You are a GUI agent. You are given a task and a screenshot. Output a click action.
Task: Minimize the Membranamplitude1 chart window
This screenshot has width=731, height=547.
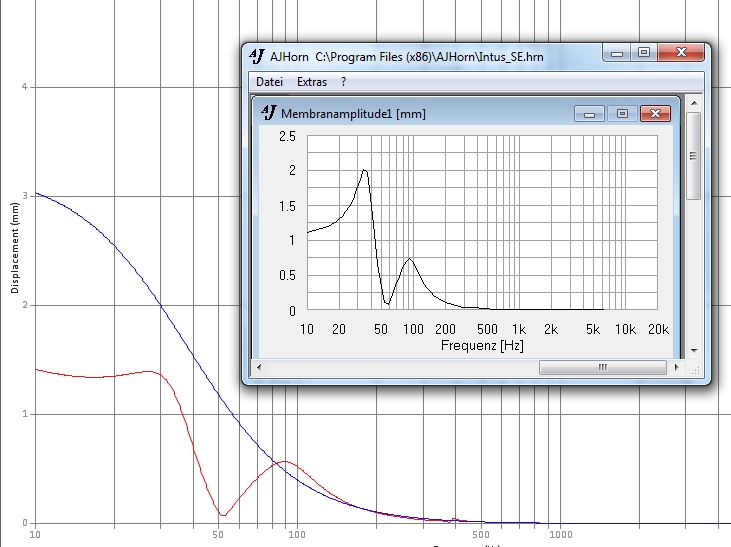[x=589, y=114]
